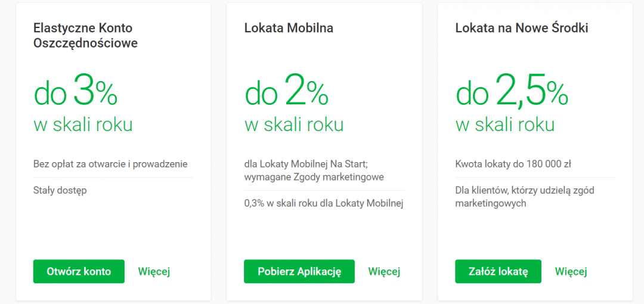Click the Lokata na Nowe Środki title
The image size is (644, 304).
(521, 28)
